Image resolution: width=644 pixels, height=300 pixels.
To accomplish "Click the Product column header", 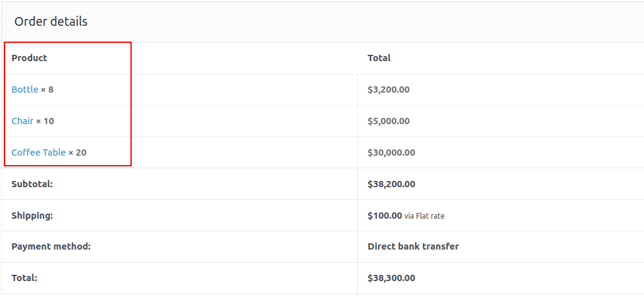I will pos(29,58).
